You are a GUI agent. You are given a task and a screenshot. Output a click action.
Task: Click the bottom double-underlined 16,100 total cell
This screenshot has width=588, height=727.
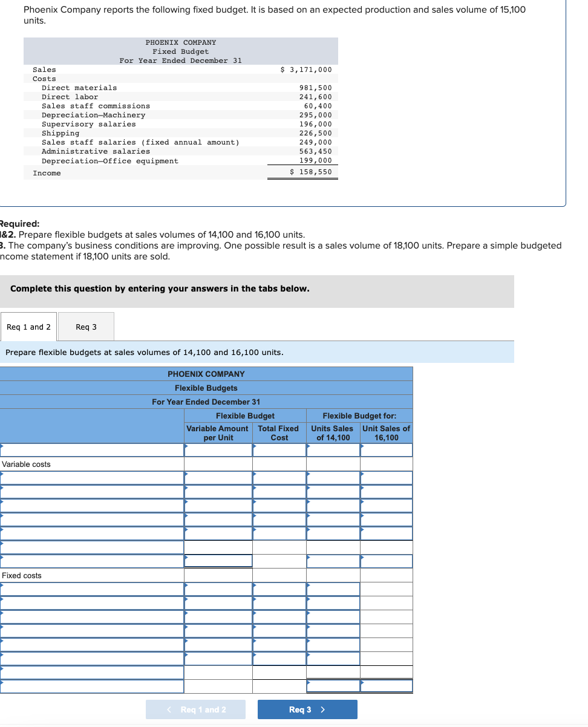[387, 686]
